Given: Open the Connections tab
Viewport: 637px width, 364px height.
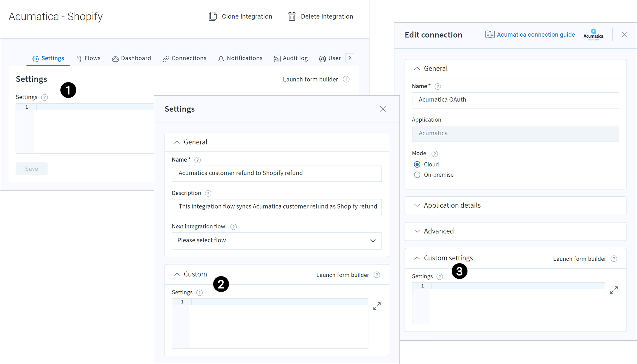Looking at the screenshot, I should click(x=184, y=58).
